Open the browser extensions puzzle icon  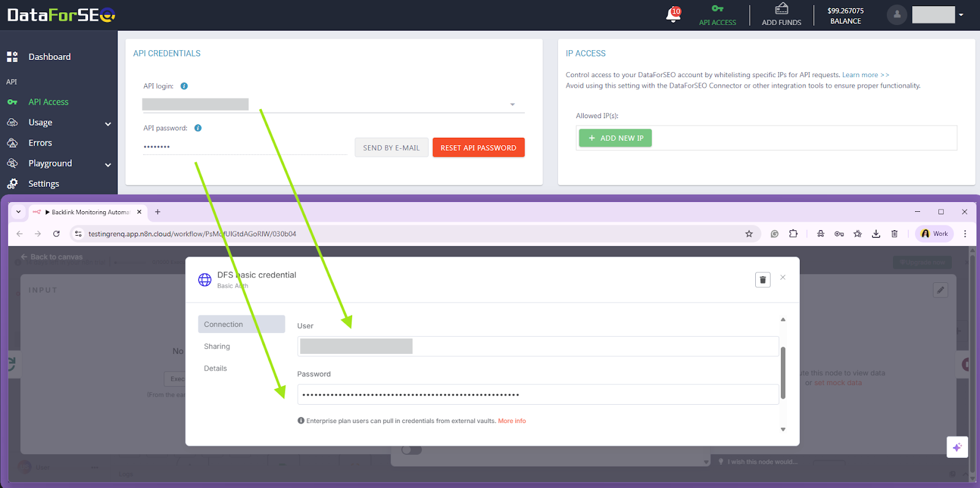click(x=793, y=234)
